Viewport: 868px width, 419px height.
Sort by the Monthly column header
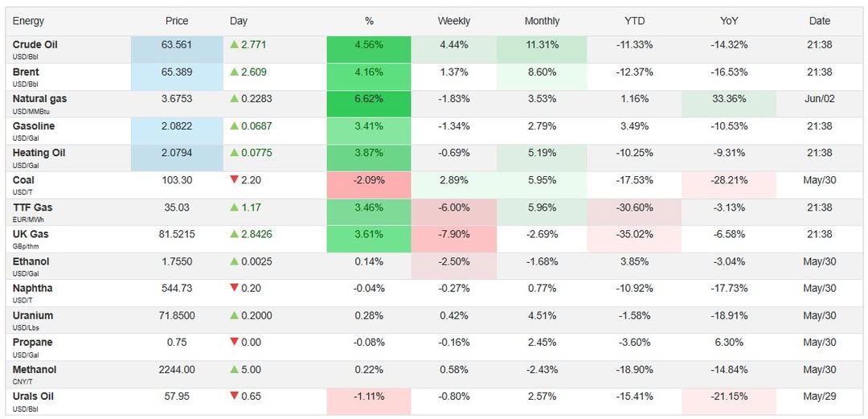542,21
